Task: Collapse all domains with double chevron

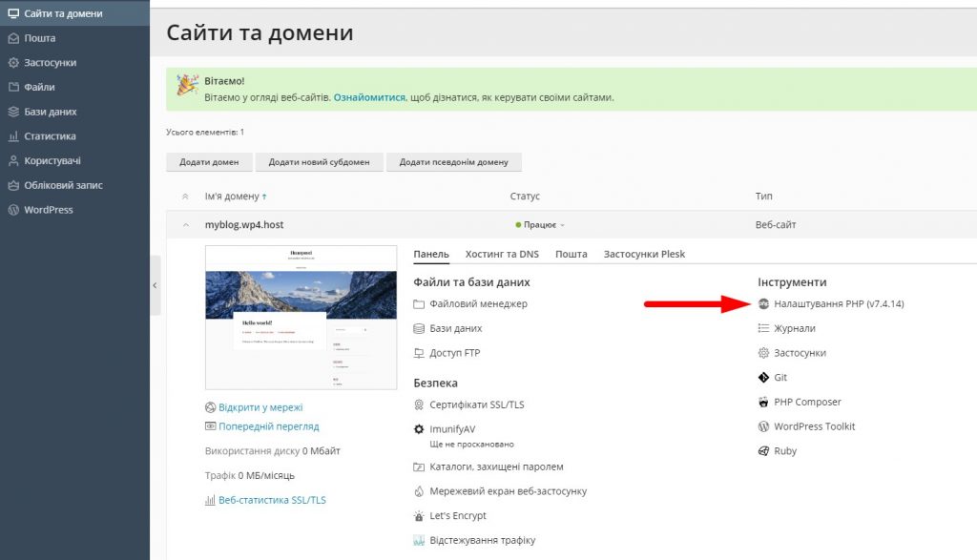Action: point(185,197)
